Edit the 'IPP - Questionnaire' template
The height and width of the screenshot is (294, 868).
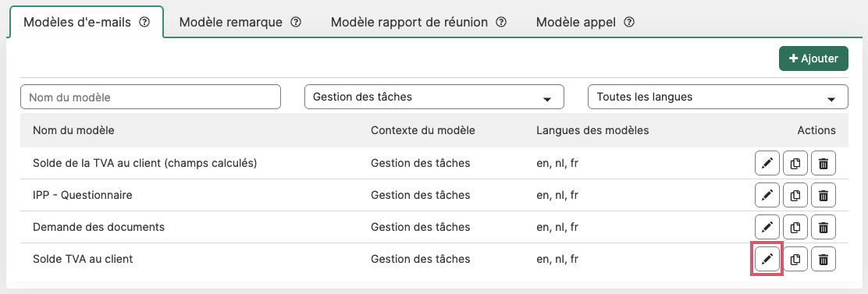click(767, 195)
